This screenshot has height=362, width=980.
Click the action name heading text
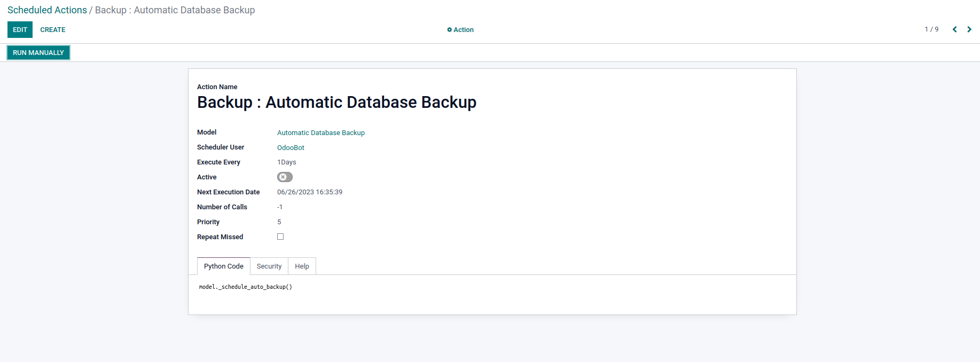336,103
